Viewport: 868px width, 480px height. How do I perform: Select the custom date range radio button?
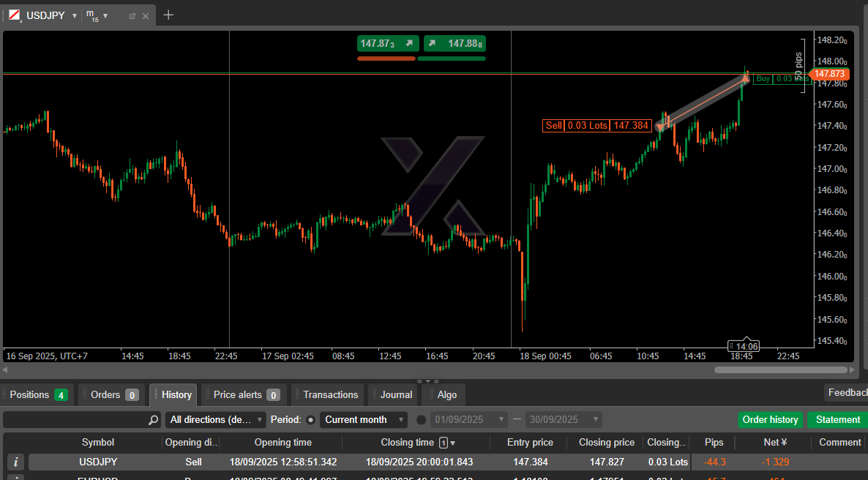pyautogui.click(x=421, y=420)
